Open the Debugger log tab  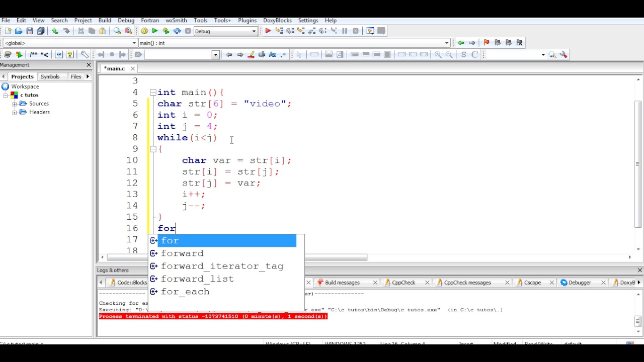(x=579, y=283)
